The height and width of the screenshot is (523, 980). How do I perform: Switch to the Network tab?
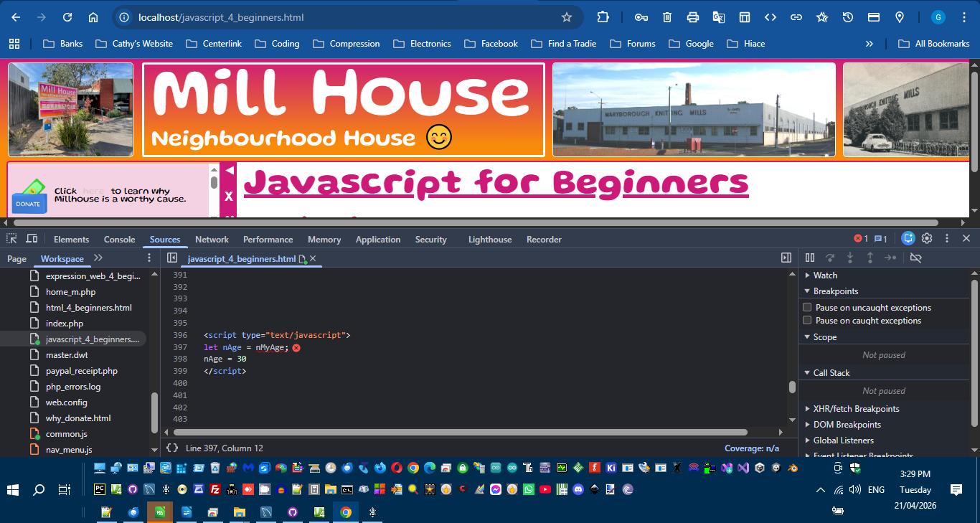pos(212,240)
